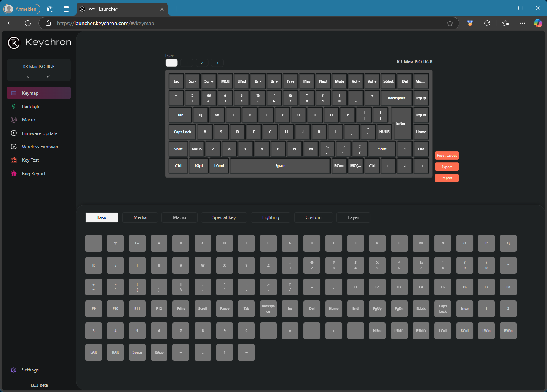The height and width of the screenshot is (392, 547).
Task: Pick the LOpt key on the keyboard layout
Action: click(x=199, y=166)
